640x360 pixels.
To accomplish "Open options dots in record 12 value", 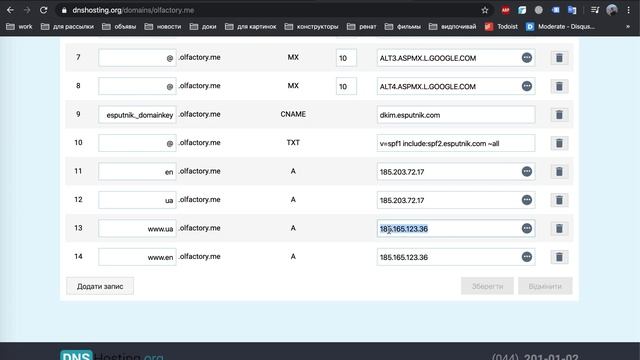I will click(x=527, y=200).
